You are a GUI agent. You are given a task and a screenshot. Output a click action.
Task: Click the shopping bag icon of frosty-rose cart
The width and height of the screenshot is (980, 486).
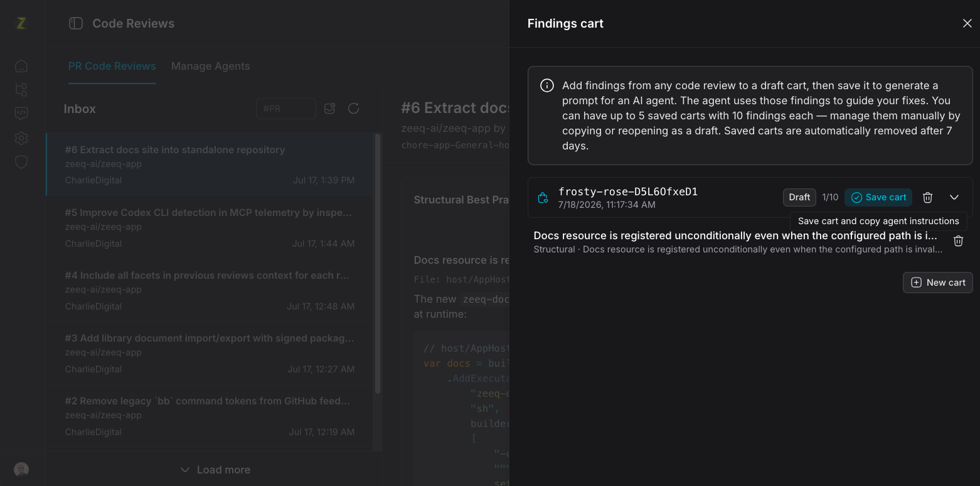click(x=543, y=198)
